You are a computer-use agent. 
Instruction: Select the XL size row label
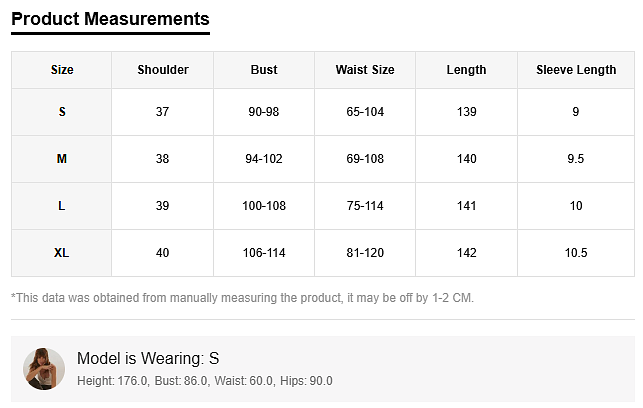(62, 253)
